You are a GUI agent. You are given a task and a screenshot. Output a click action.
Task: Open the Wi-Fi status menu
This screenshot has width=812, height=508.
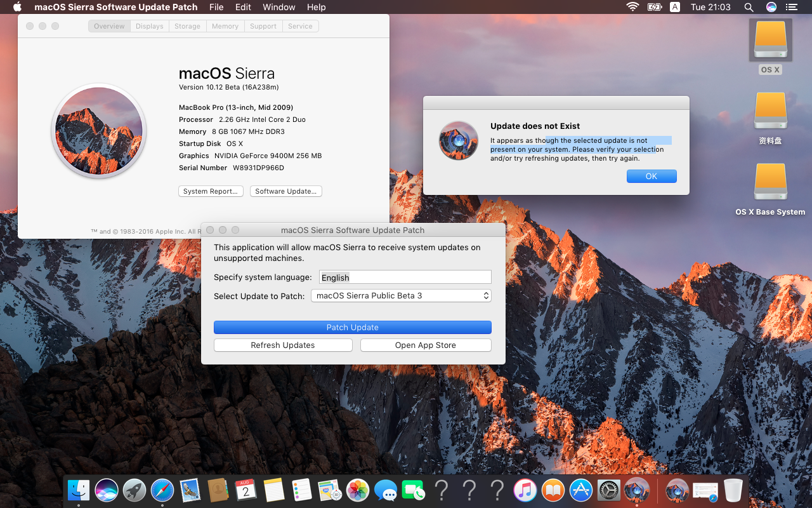(x=632, y=7)
